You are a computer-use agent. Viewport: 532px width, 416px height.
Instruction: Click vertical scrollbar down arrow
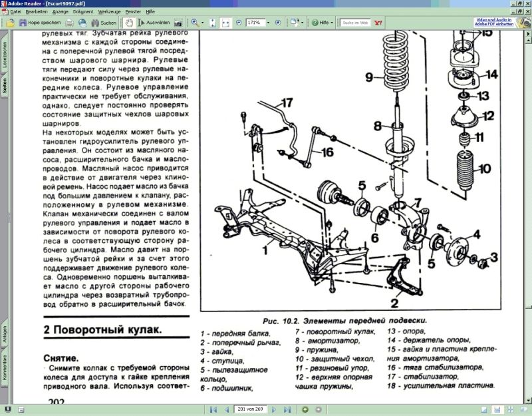click(528, 401)
